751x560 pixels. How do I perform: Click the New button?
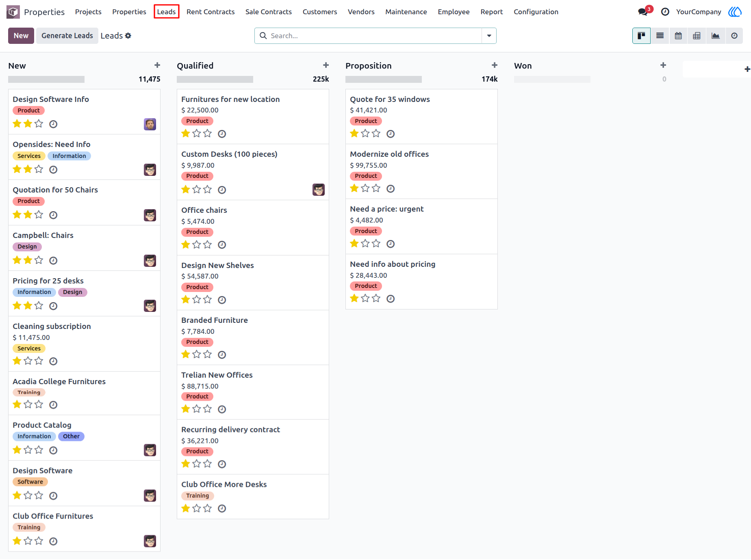21,36
